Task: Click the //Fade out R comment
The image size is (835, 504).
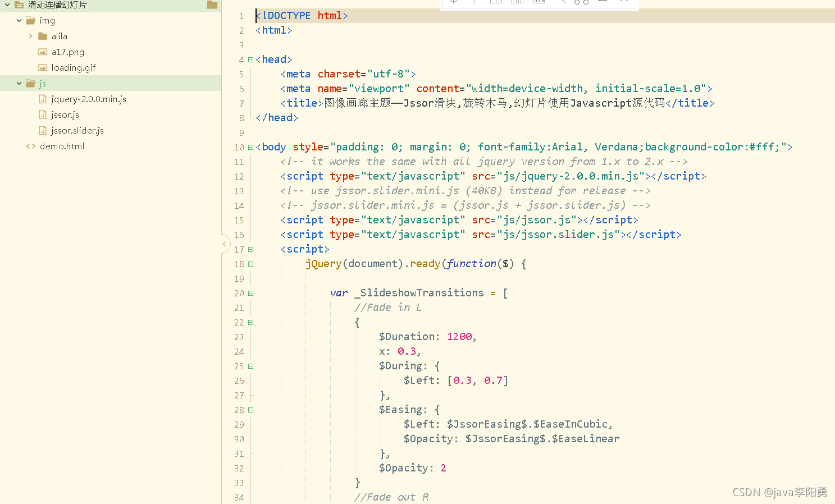Action: click(391, 497)
